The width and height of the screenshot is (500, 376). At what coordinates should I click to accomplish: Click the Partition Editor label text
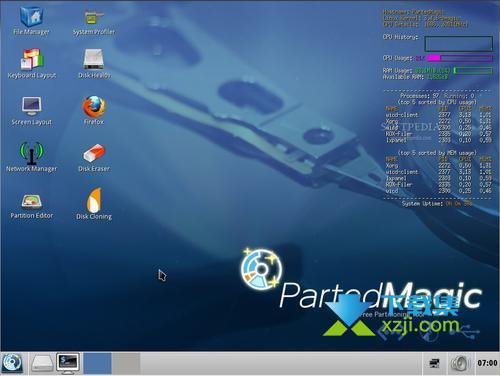tap(32, 216)
